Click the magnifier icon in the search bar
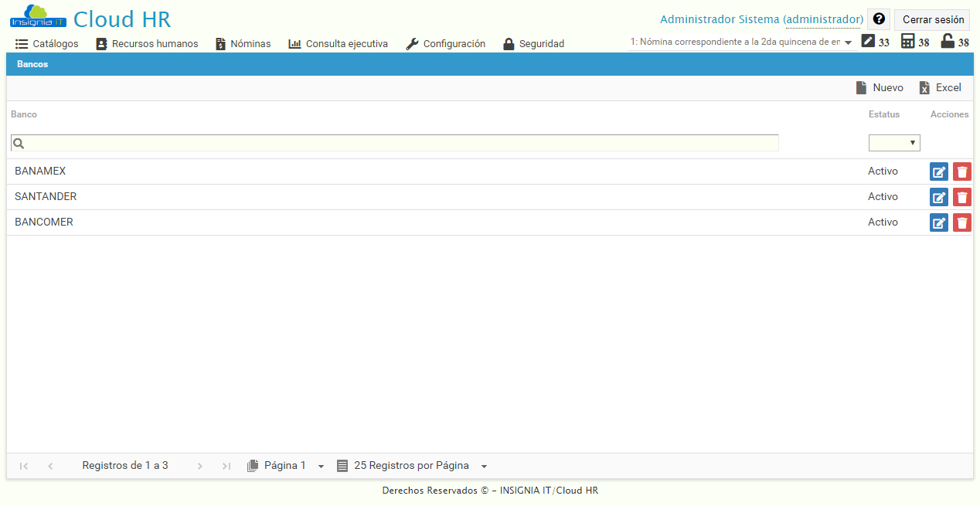This screenshot has width=980, height=506. click(x=17, y=143)
